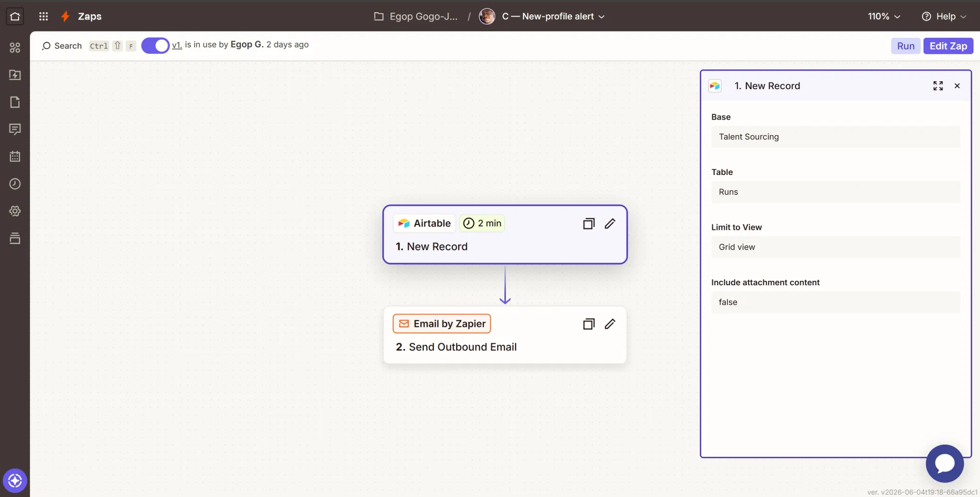Screen dimensions: 980x497
Task: Duplicate the New Record step
Action: click(x=588, y=224)
